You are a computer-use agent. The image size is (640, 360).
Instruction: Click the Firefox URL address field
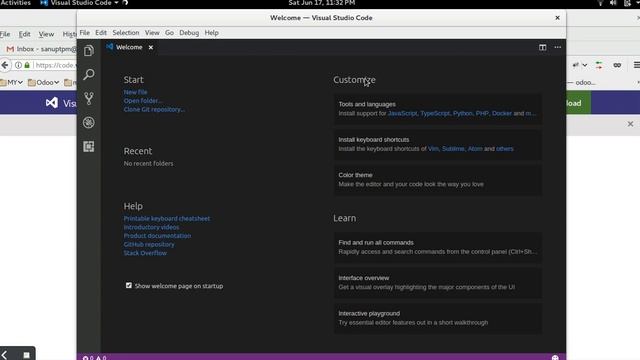click(x=55, y=65)
